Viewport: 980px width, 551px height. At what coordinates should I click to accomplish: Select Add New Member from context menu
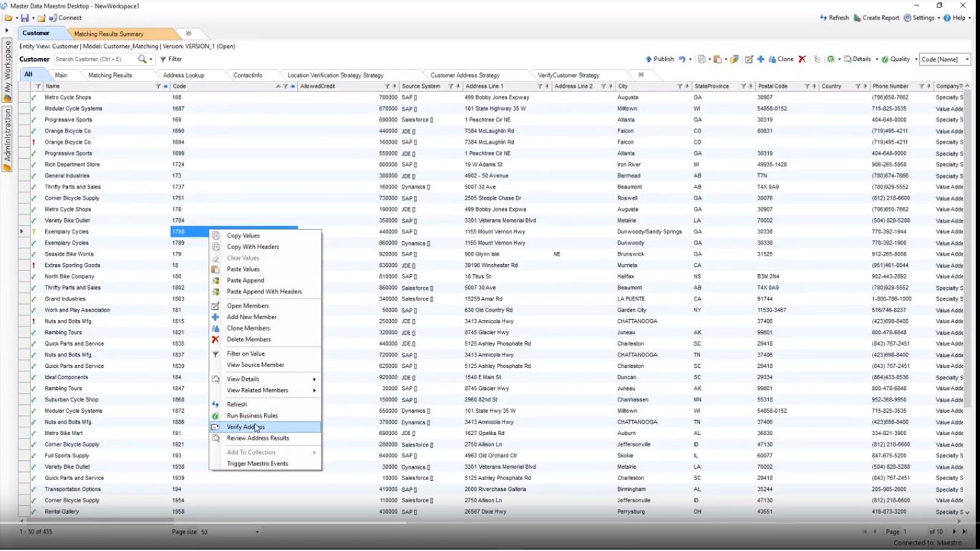pos(251,317)
